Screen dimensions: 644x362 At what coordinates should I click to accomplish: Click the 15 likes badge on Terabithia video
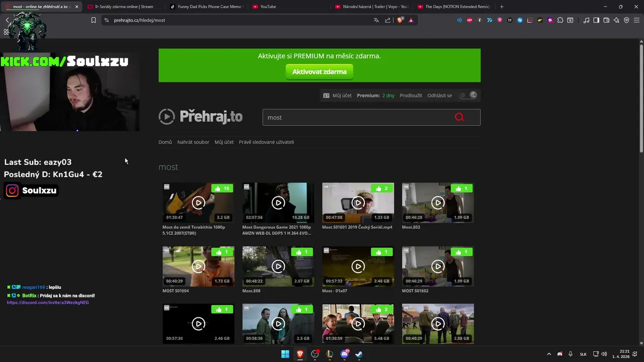[x=222, y=189]
